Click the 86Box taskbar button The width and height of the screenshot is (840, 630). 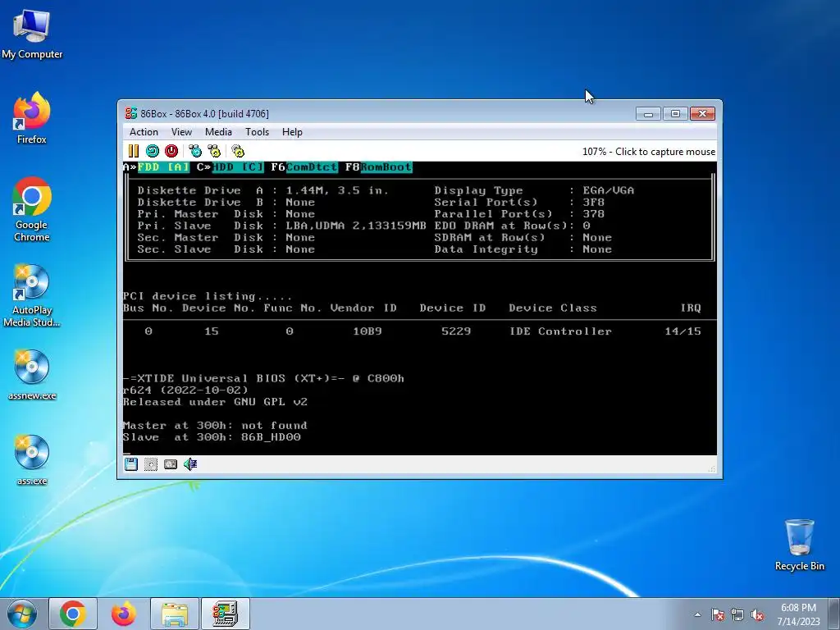tap(226, 614)
